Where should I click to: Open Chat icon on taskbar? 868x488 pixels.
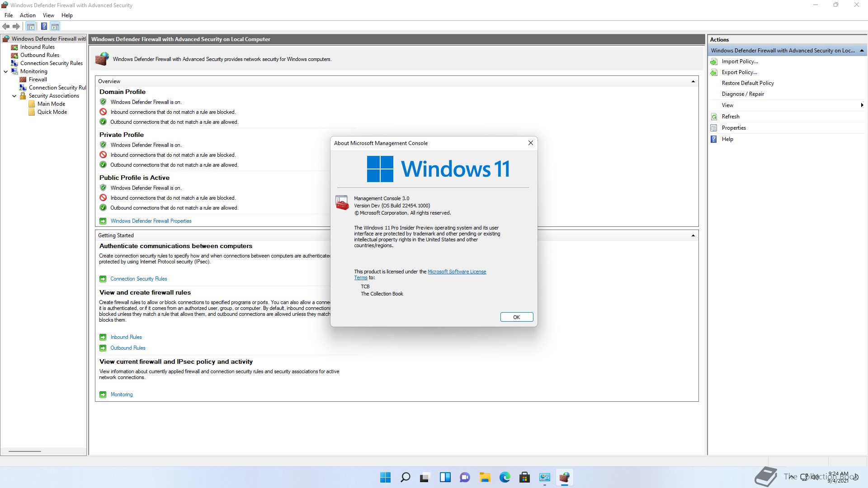(465, 477)
